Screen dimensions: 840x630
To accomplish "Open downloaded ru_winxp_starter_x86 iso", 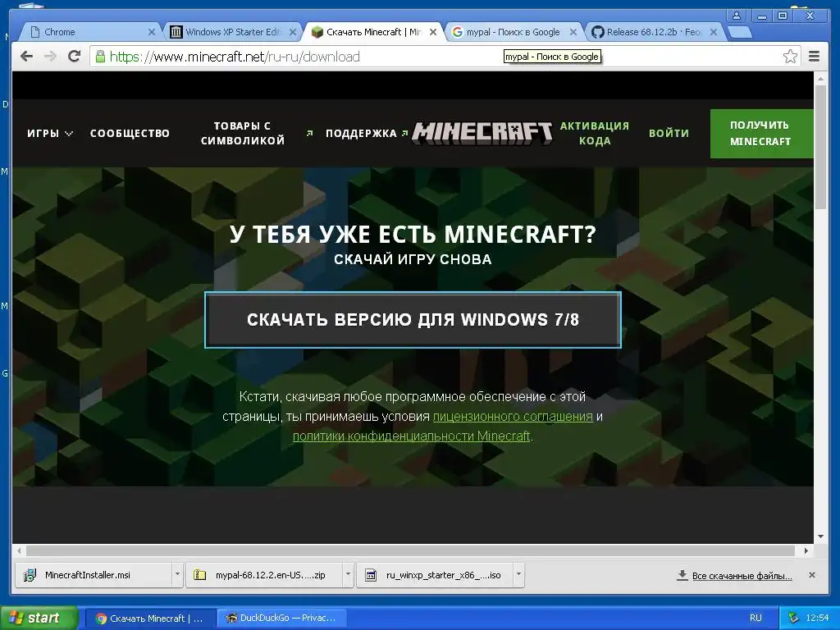I will click(435, 575).
